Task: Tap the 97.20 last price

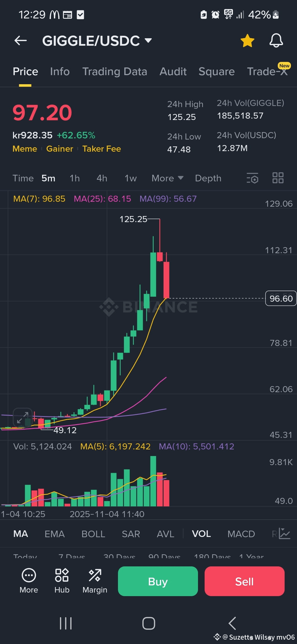Action: (x=42, y=113)
